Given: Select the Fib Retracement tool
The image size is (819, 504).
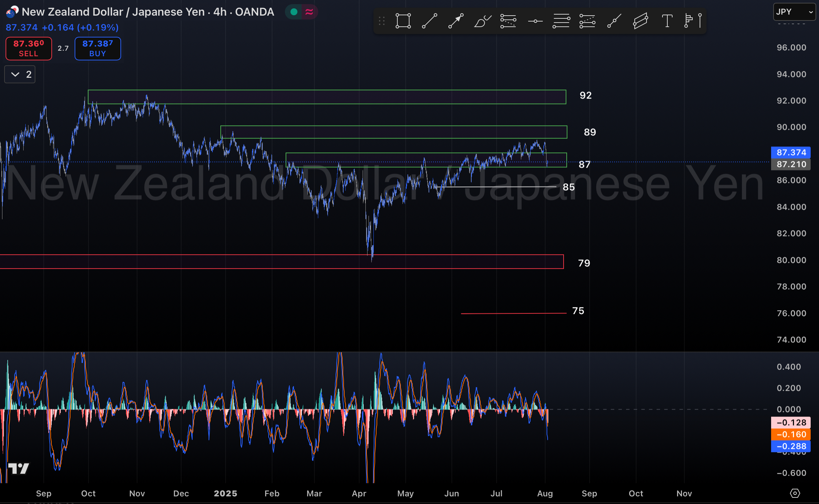Looking at the screenshot, I should click(x=508, y=21).
